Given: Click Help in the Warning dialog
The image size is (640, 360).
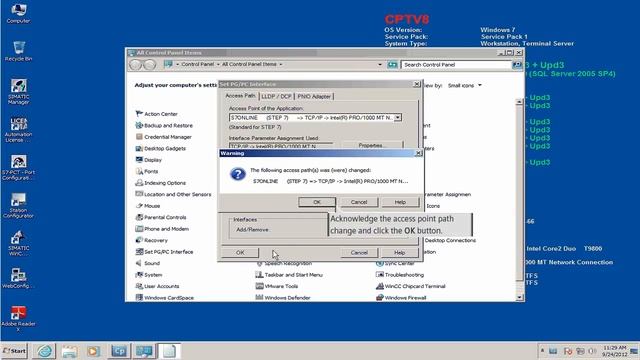Looking at the screenshot, I should point(400,202).
